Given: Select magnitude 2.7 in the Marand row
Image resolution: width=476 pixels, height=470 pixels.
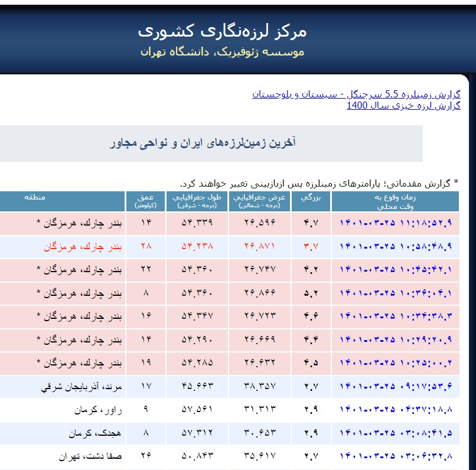Looking at the screenshot, I should pyautogui.click(x=311, y=386).
